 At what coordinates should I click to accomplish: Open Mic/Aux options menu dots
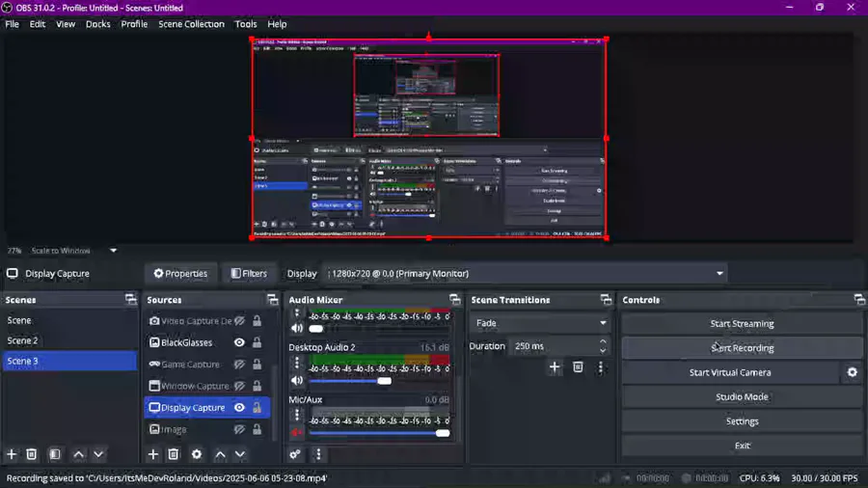click(x=297, y=415)
